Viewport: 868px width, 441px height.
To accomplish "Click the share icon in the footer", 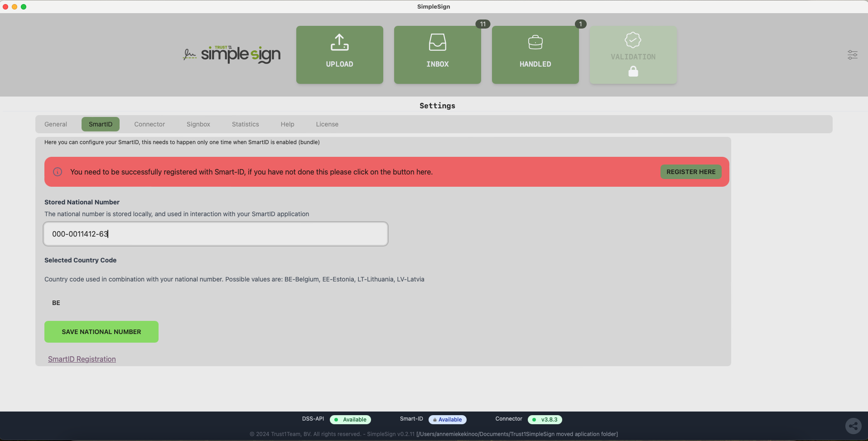I will point(854,426).
